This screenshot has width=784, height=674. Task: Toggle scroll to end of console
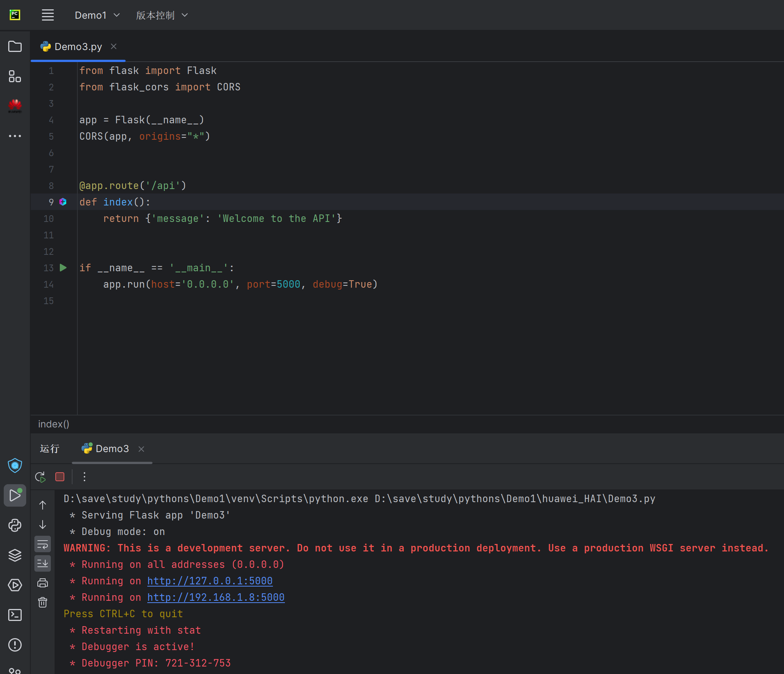43,563
